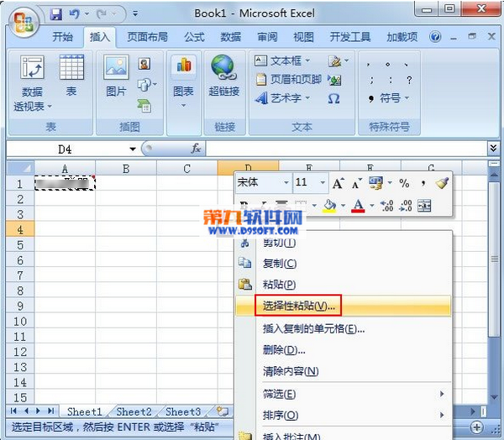This screenshot has width=504, height=440.
Task: Expand the formula bar chevron
Action: pos(493,148)
